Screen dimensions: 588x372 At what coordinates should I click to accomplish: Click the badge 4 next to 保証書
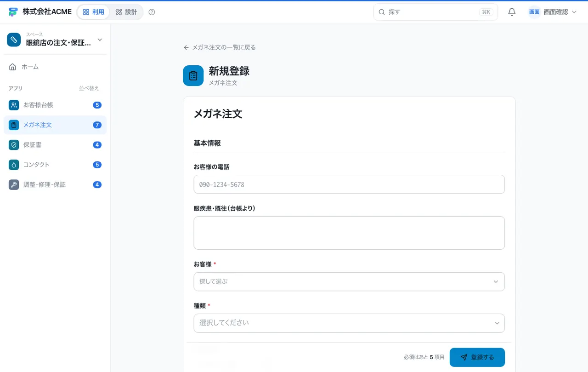click(97, 144)
